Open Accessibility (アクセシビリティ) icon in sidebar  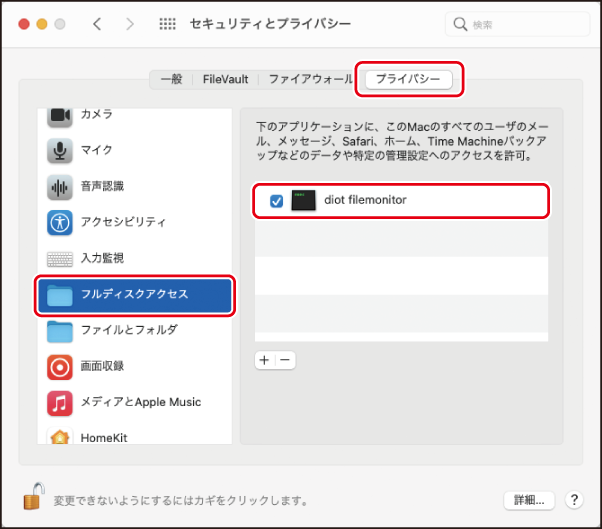(x=60, y=222)
